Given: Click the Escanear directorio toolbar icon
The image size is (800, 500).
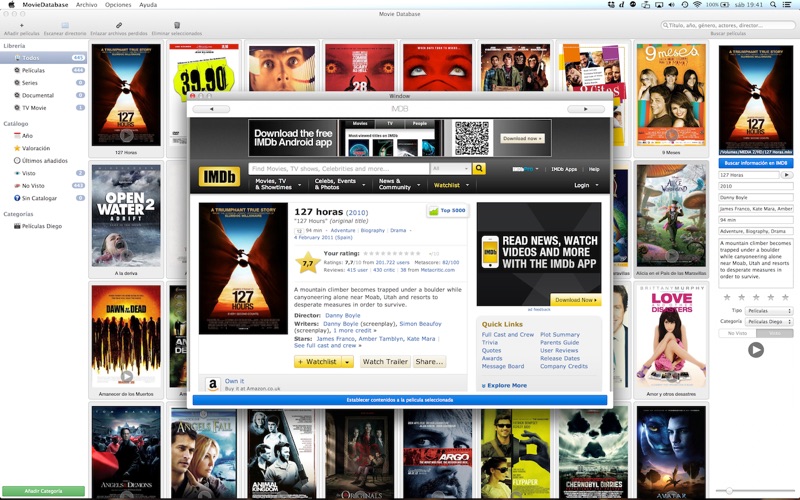Looking at the screenshot, I should [65, 25].
